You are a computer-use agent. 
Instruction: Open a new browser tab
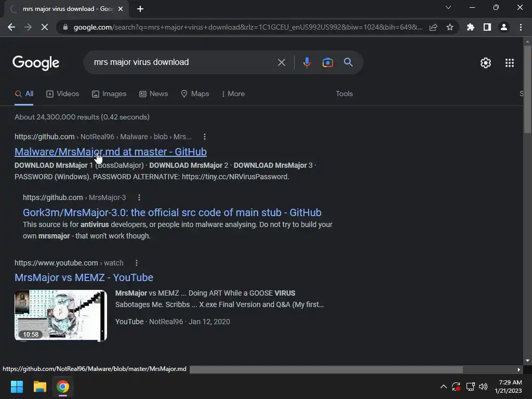point(140,9)
